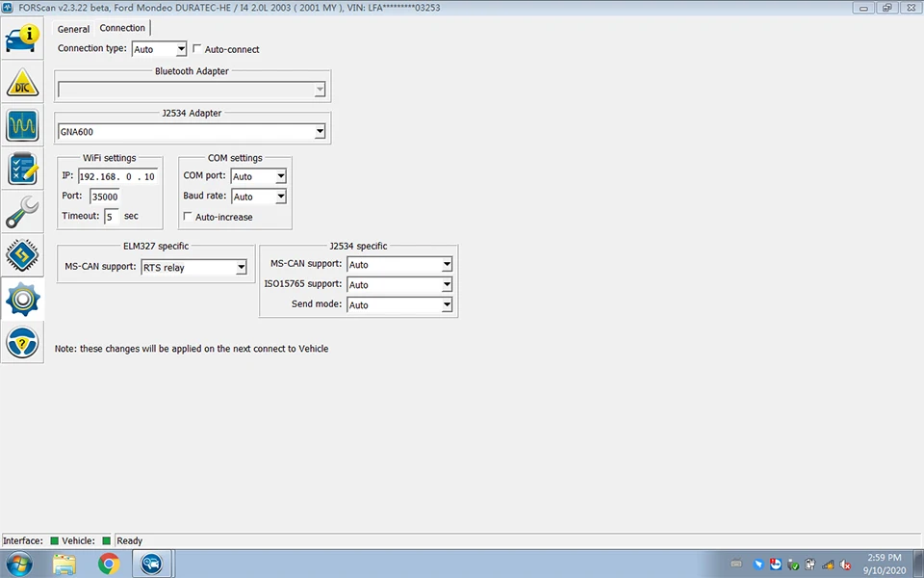Click the Connection type label
This screenshot has height=578, width=924.
click(x=92, y=48)
